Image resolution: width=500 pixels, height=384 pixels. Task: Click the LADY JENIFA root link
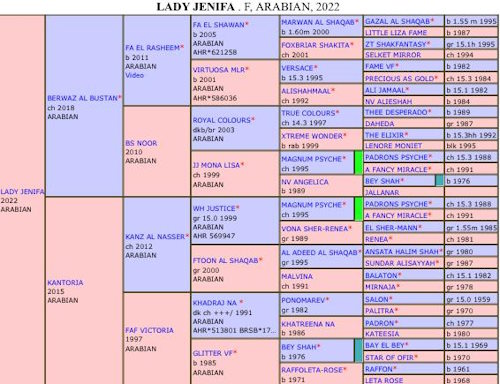click(x=22, y=192)
